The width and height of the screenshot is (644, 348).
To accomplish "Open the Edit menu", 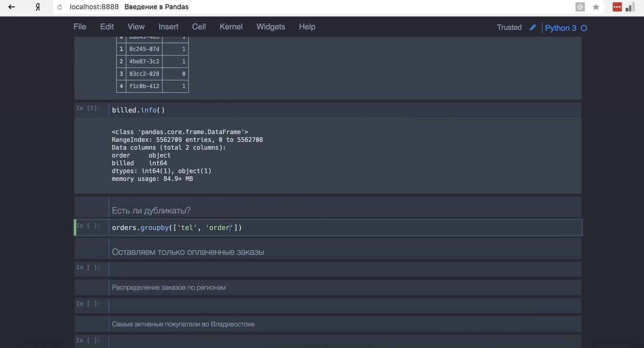I will [x=107, y=27].
